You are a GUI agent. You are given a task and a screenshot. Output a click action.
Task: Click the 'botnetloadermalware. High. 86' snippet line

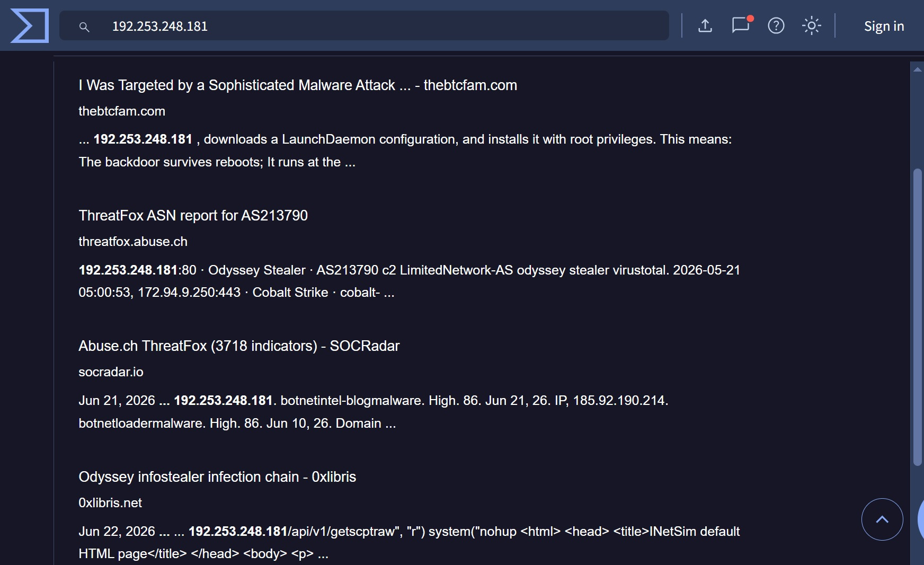tap(237, 423)
